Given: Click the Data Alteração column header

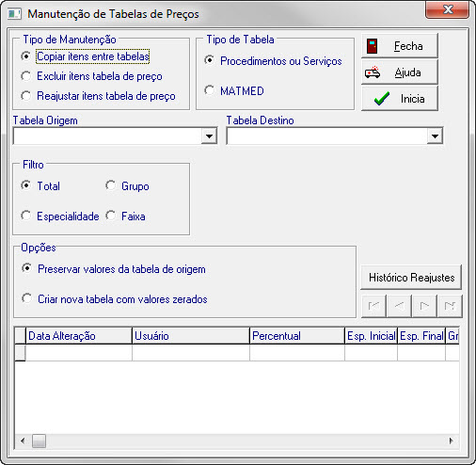Looking at the screenshot, I should click(x=79, y=336).
